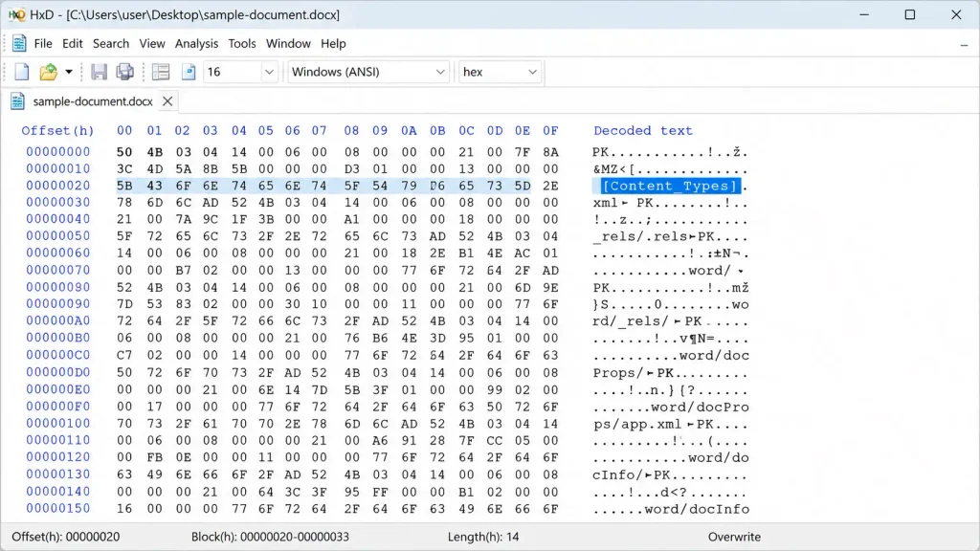980x551 pixels.
Task: Click the New file toolbar icon
Action: tap(22, 72)
